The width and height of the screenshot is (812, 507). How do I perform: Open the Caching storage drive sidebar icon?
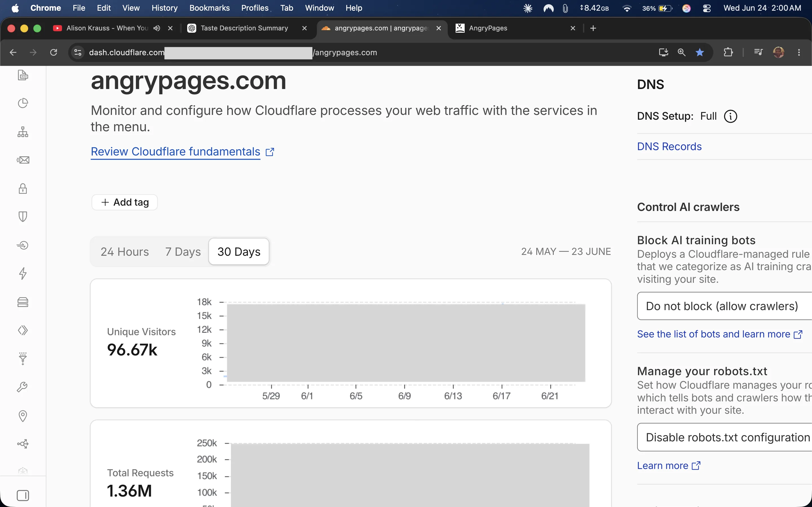click(23, 302)
